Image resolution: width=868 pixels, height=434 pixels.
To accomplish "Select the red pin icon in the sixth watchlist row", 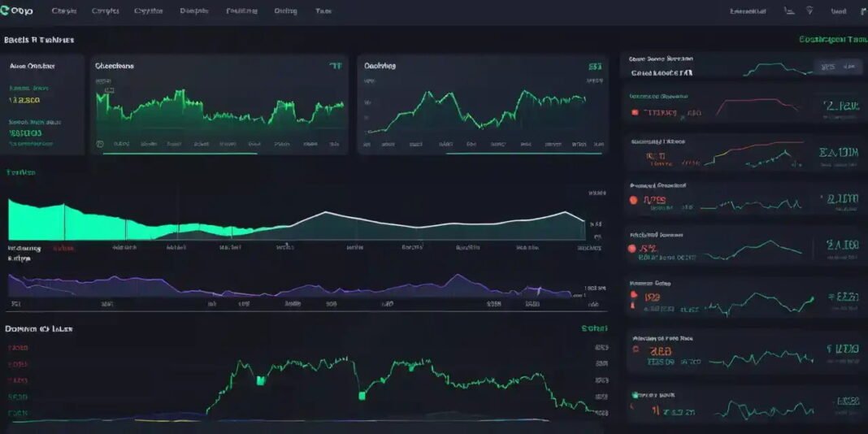I will (x=634, y=298).
